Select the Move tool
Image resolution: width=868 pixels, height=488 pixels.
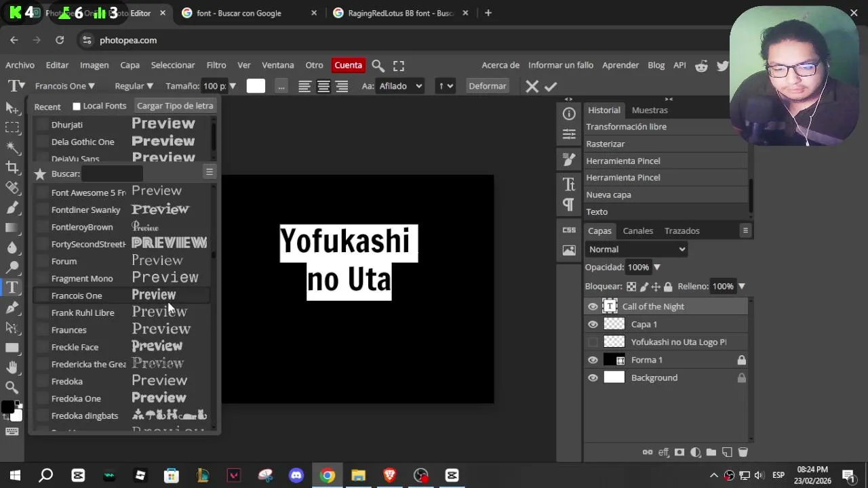click(12, 108)
